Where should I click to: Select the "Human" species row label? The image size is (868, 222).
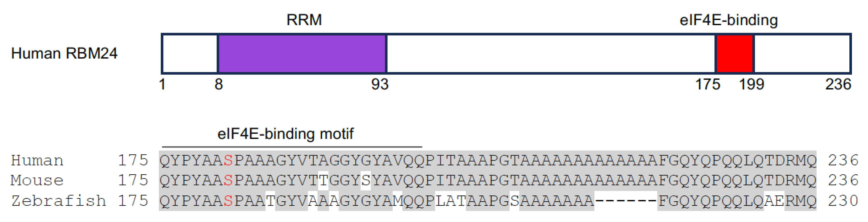pos(37,160)
